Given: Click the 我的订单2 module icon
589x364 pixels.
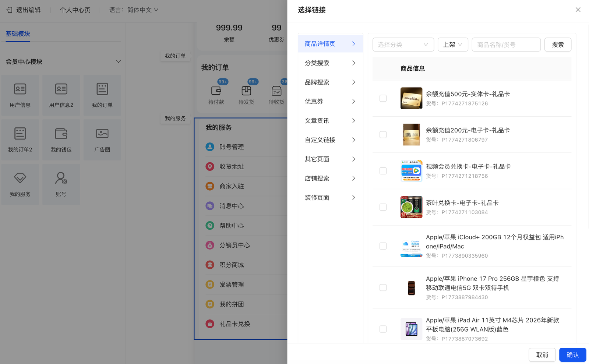Looking at the screenshot, I should pos(20,134).
